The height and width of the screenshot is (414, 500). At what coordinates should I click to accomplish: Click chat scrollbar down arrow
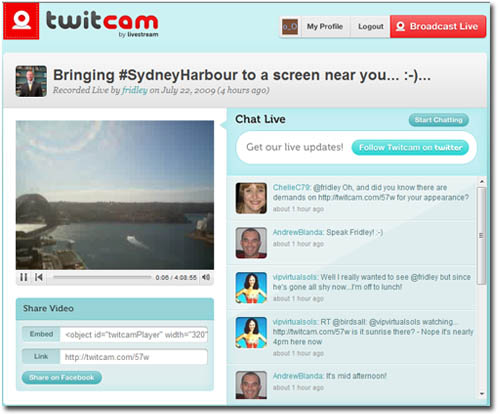pyautogui.click(x=482, y=394)
